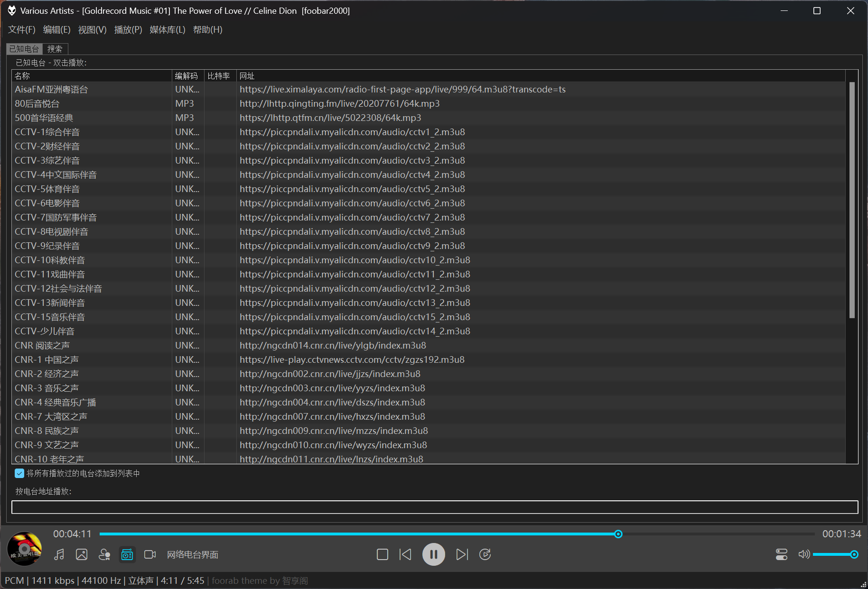Focus the station address input field
The image size is (868, 589).
(435, 507)
